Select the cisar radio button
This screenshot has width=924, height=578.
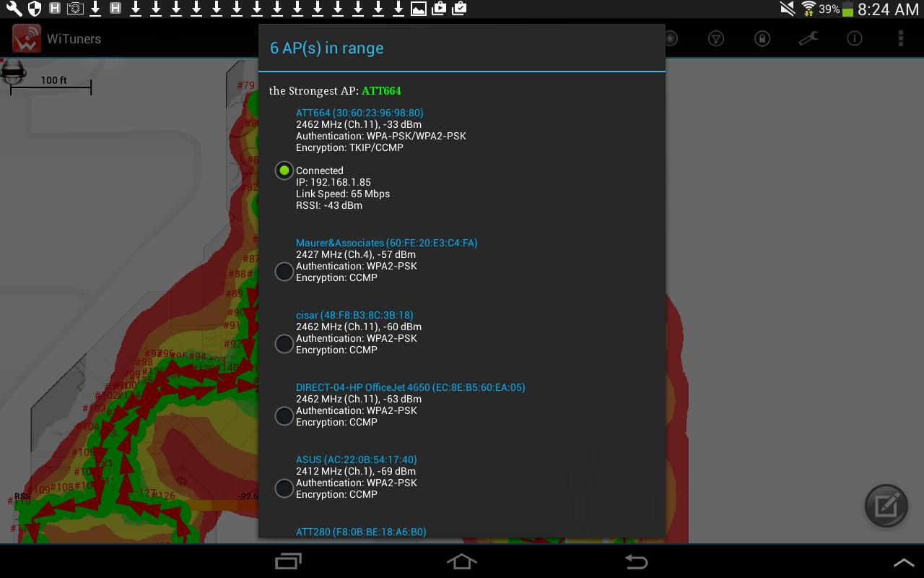[284, 344]
